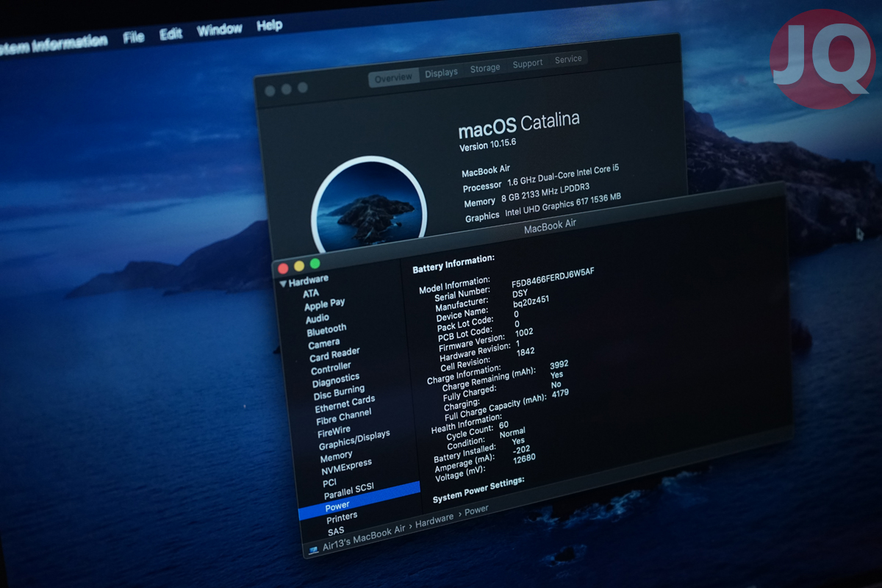882x588 pixels.
Task: Click the Processor line in About This Mac
Action: coord(541,177)
